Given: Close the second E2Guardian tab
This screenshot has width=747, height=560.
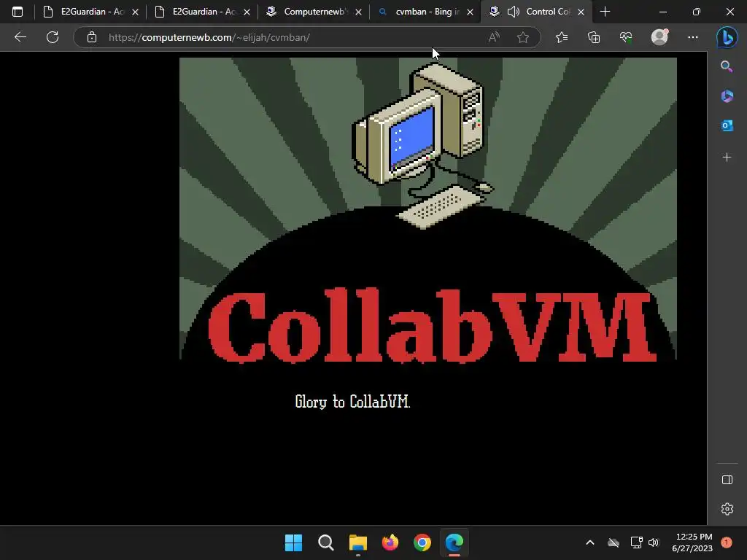Looking at the screenshot, I should (247, 12).
